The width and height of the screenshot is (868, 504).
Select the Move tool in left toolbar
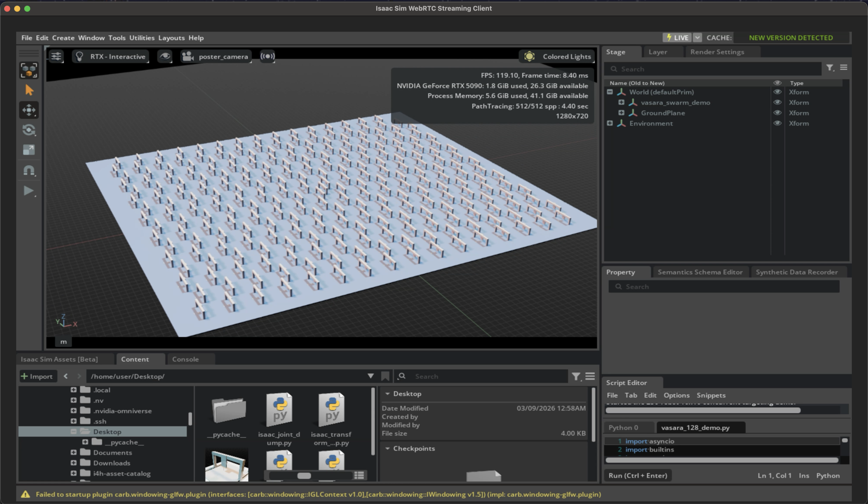tap(29, 110)
